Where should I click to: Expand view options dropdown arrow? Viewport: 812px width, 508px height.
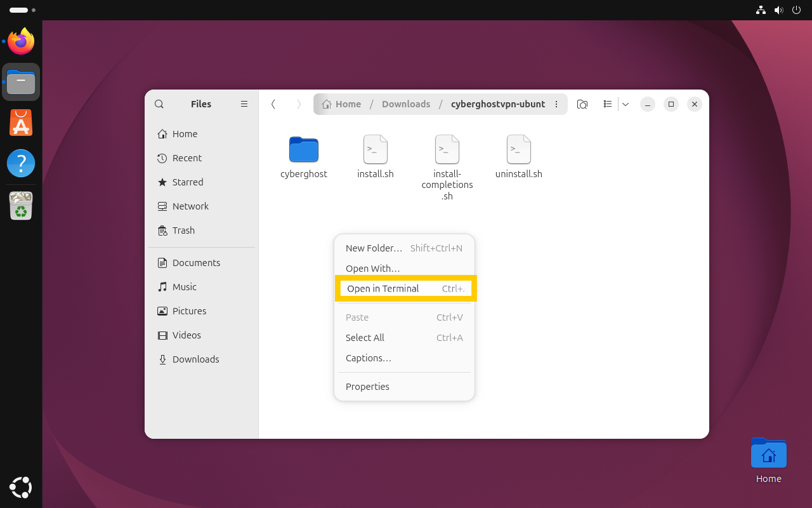pyautogui.click(x=625, y=104)
